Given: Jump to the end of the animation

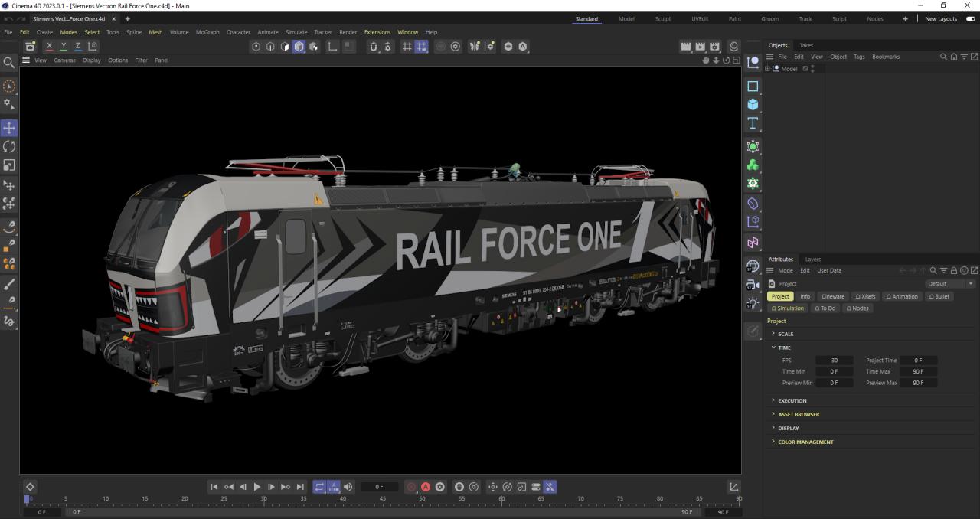Looking at the screenshot, I should pyautogui.click(x=300, y=487).
